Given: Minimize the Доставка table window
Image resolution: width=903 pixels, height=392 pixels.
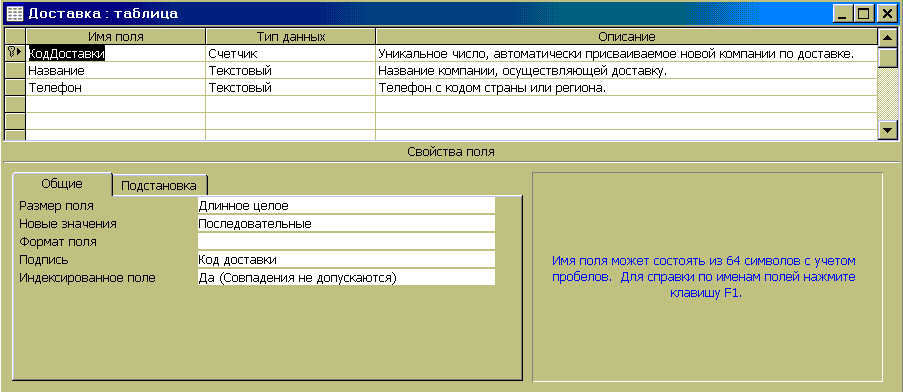Looking at the screenshot, I should 842,14.
